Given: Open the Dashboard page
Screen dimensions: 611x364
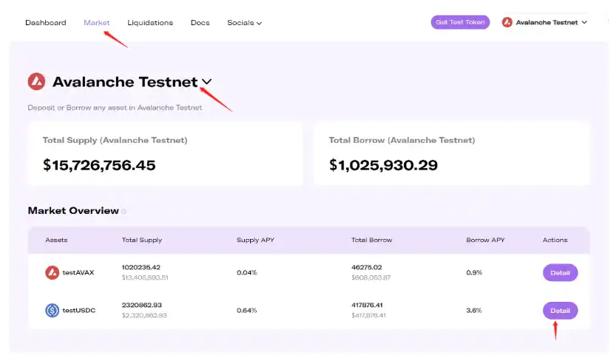Looking at the screenshot, I should [x=46, y=23].
